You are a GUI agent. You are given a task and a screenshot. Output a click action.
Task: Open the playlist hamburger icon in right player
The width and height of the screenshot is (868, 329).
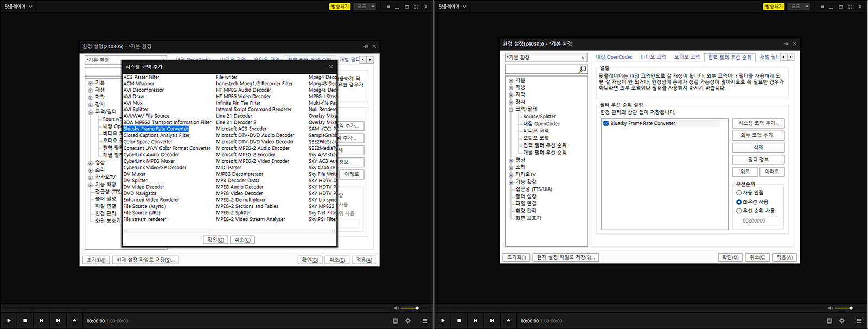(x=859, y=321)
